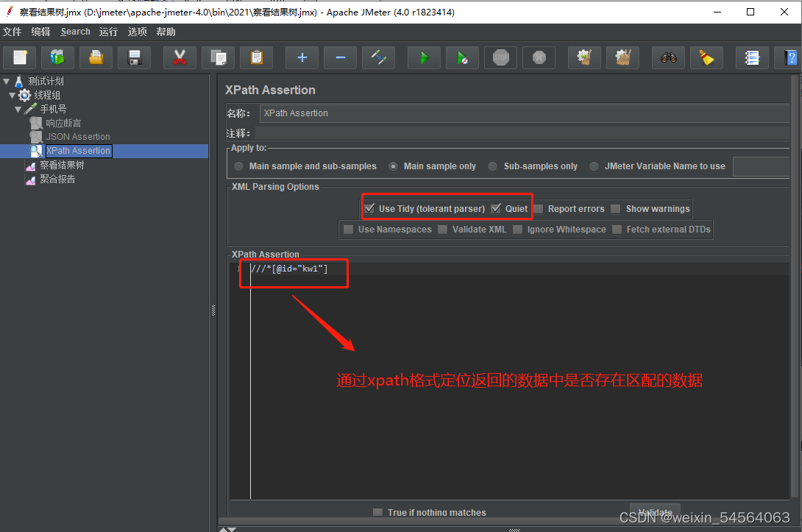Click the Validate button
This screenshot has width=802, height=532.
pyautogui.click(x=655, y=511)
